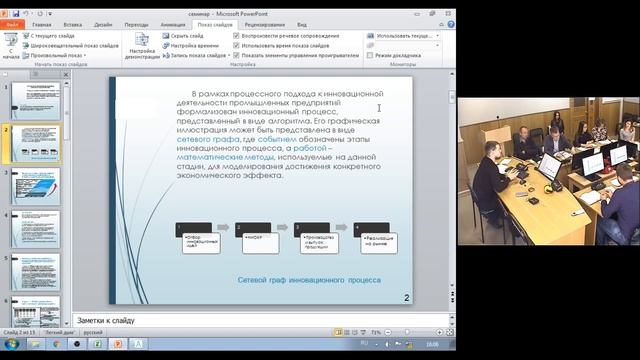
Task: Click slide caption Сетевой граф инновационного процесса
Action: coord(309,280)
